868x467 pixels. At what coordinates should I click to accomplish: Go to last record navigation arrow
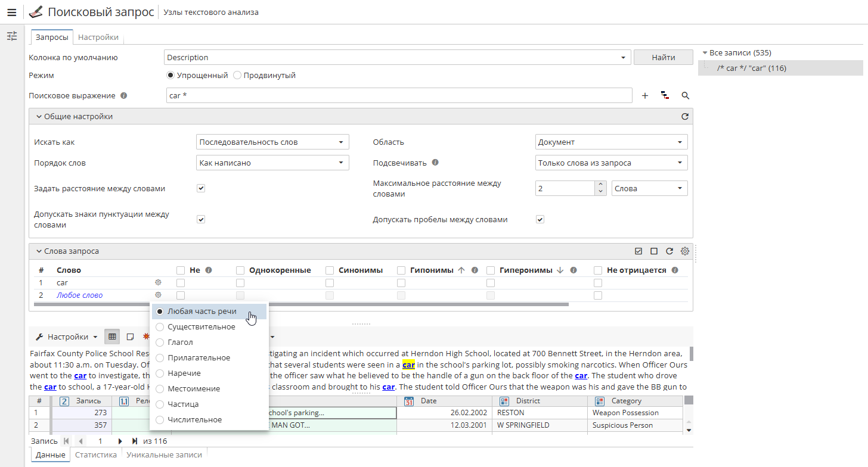click(x=135, y=441)
